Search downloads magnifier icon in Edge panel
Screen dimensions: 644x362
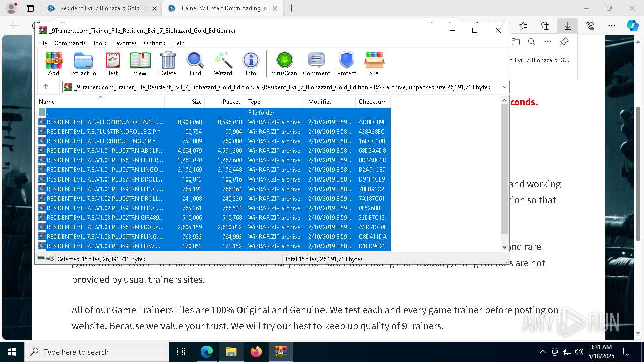pyautogui.click(x=531, y=42)
